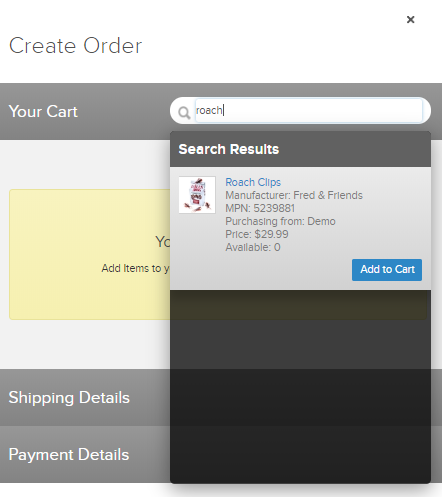
Task: Select the Roach Clips product thumbnail
Action: click(197, 195)
